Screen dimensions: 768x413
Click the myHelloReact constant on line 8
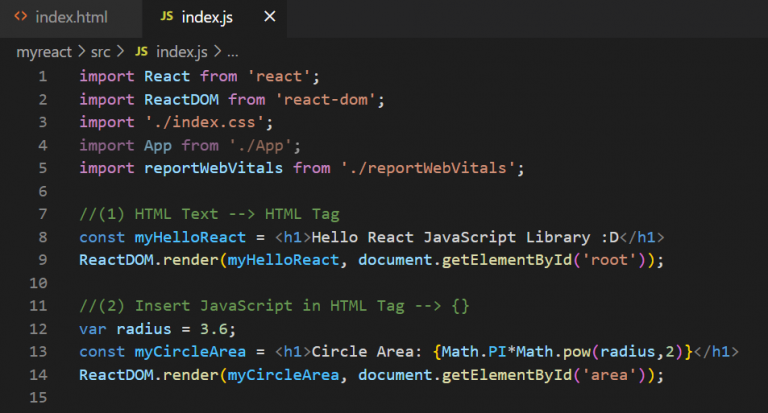190,237
